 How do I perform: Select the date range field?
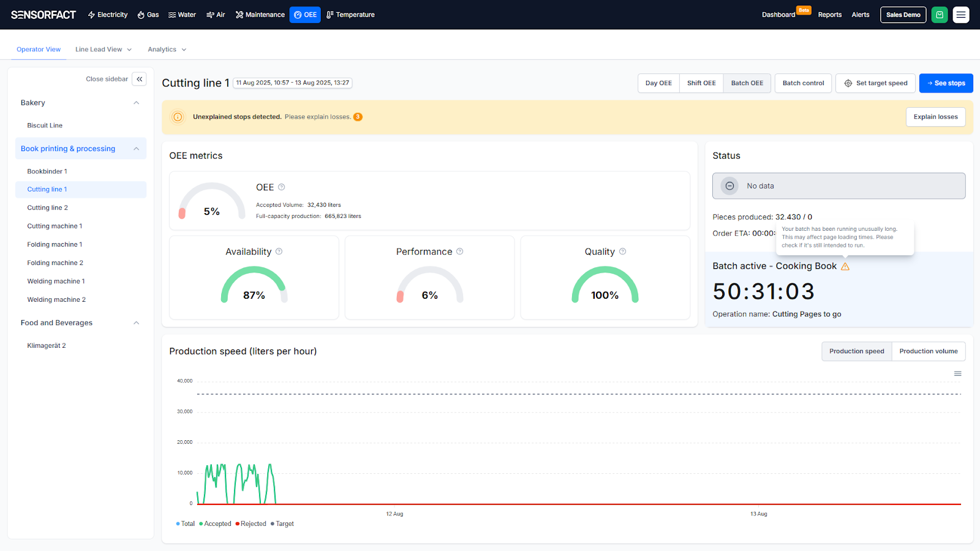292,83
